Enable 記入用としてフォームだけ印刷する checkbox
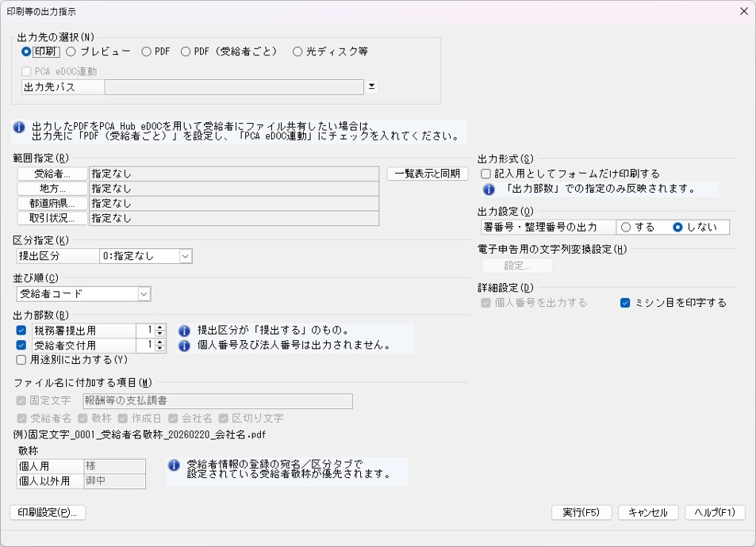This screenshot has height=547, width=756. (x=486, y=174)
